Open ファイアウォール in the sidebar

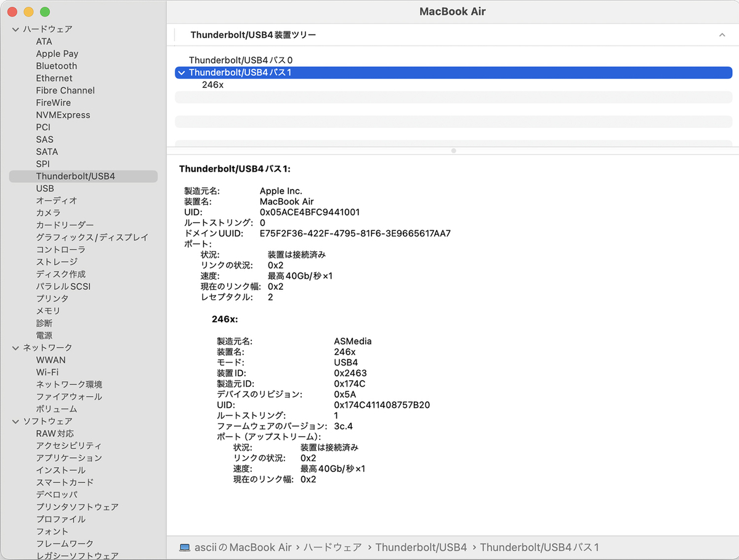pos(69,397)
